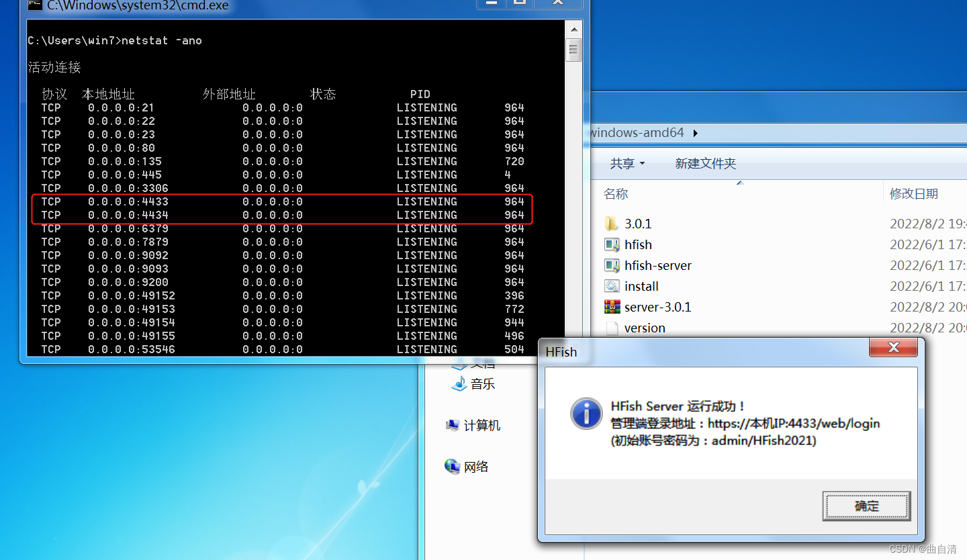
Task: Click the netstat -ano command line text
Action: click(x=162, y=40)
